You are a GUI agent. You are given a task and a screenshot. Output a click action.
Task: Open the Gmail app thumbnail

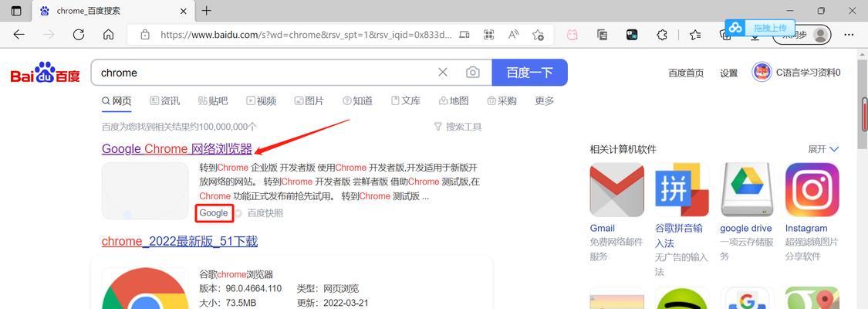pos(616,189)
